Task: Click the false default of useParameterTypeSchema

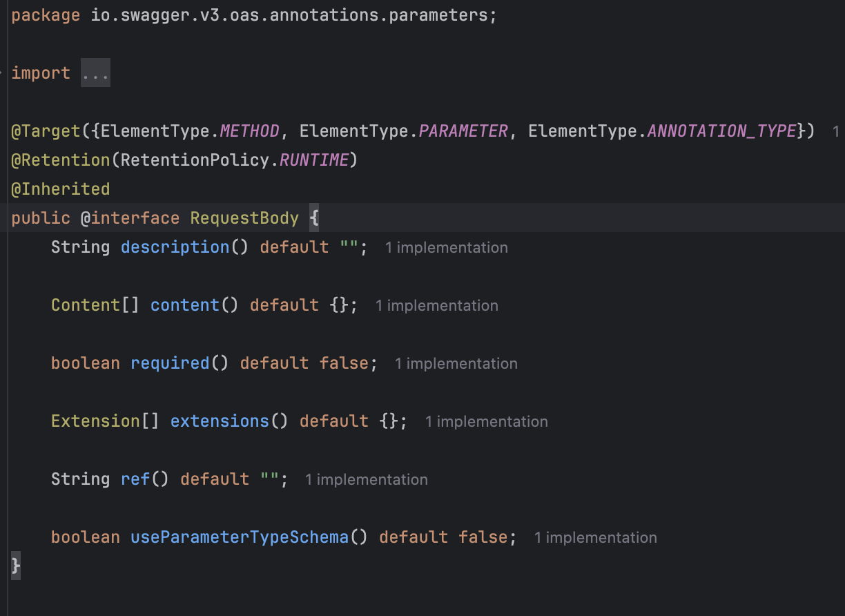Action: tap(483, 537)
